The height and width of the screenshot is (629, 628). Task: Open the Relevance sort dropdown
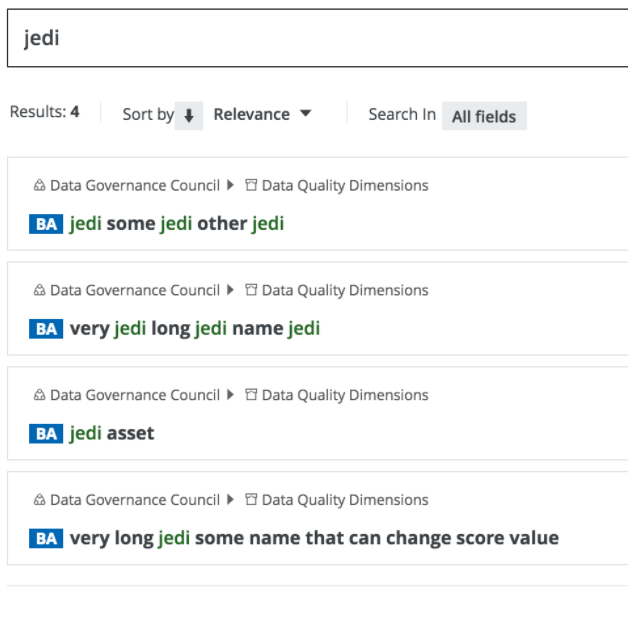click(x=262, y=114)
